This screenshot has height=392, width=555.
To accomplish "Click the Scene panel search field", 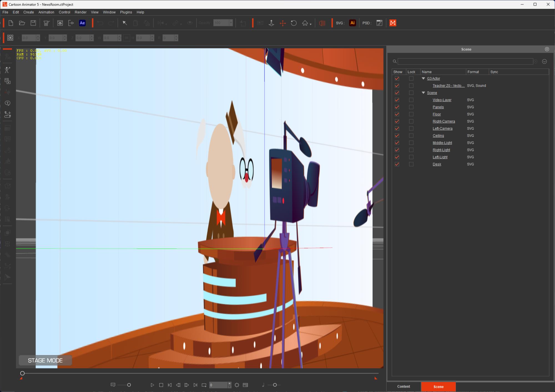I will tap(465, 61).
